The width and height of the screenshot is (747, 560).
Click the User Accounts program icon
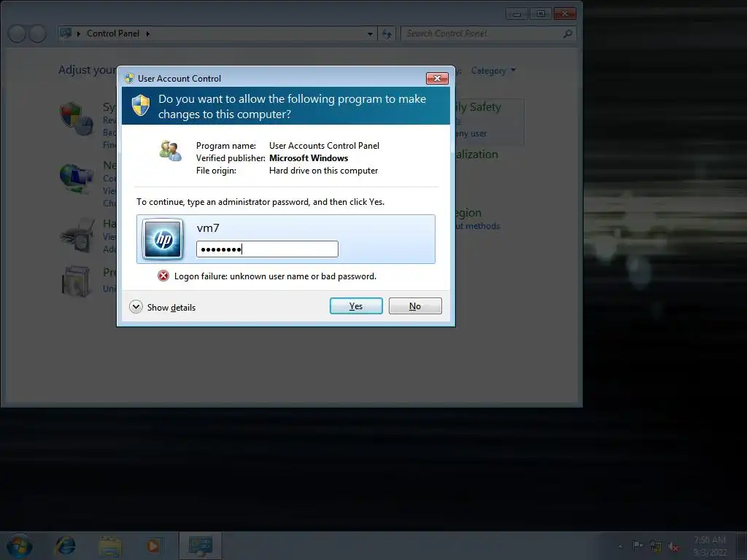click(x=170, y=150)
